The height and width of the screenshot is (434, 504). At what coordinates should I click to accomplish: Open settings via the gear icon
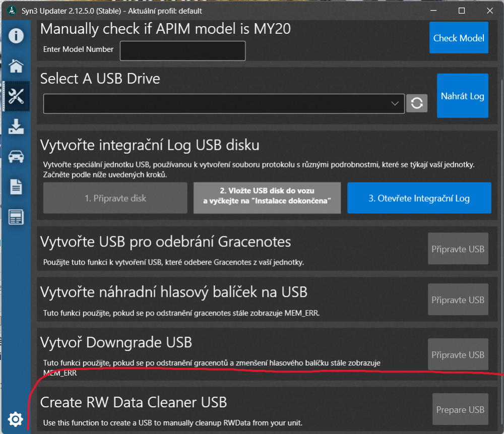[16, 418]
